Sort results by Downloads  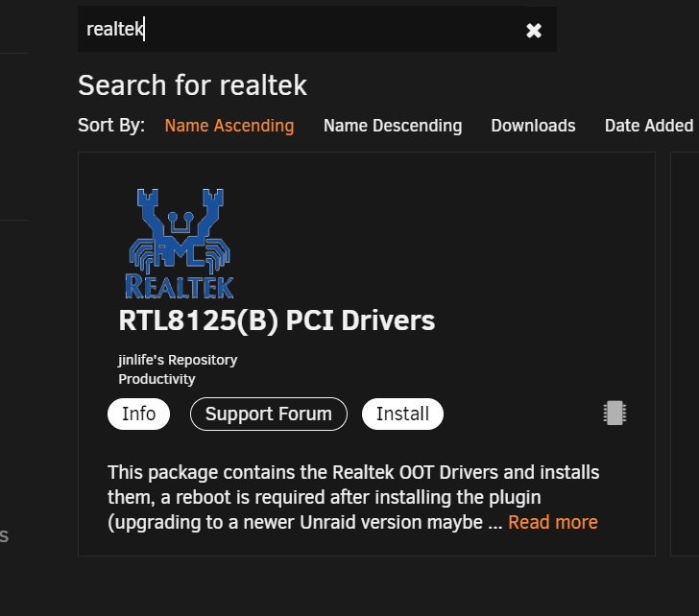point(533,126)
